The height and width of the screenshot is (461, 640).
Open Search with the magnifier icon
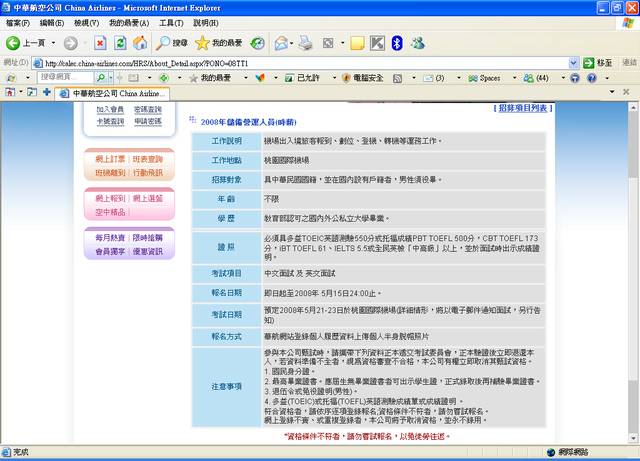coord(172,43)
